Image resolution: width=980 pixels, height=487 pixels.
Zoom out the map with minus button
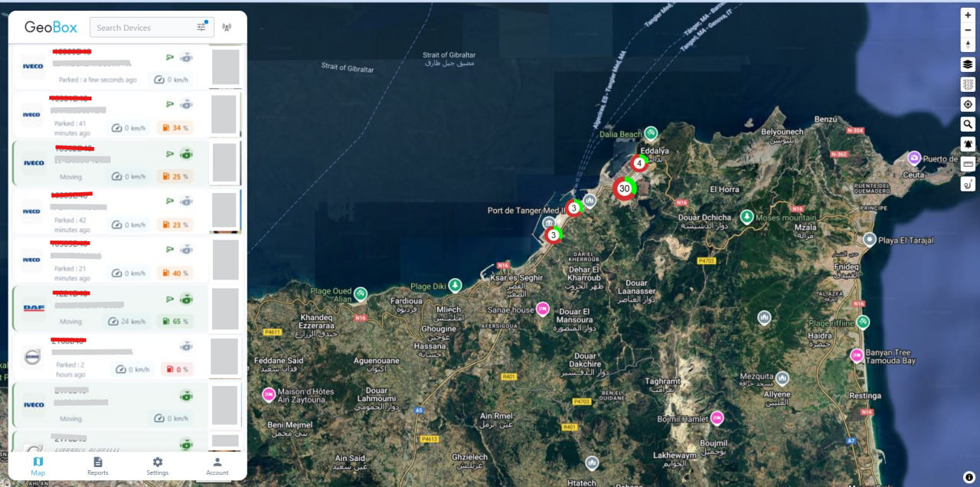coord(968,30)
